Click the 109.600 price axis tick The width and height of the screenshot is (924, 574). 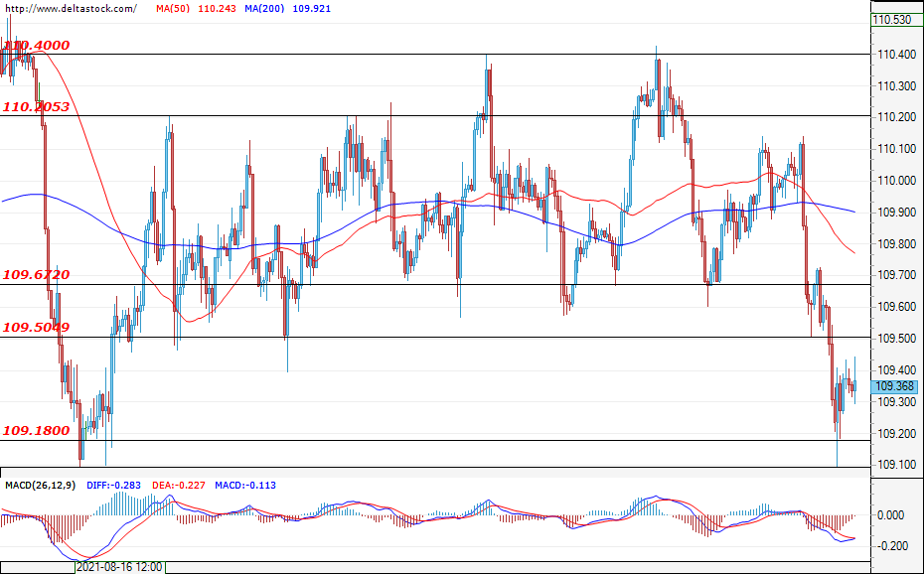[896, 307]
